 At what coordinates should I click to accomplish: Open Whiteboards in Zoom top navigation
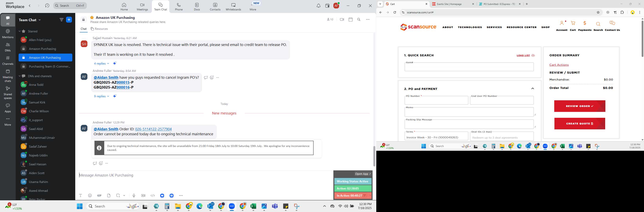[233, 7]
